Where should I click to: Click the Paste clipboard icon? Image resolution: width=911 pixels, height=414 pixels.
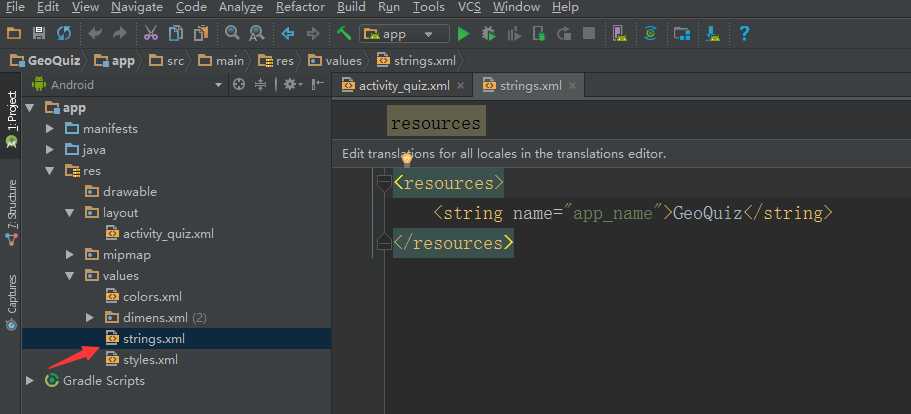201,34
